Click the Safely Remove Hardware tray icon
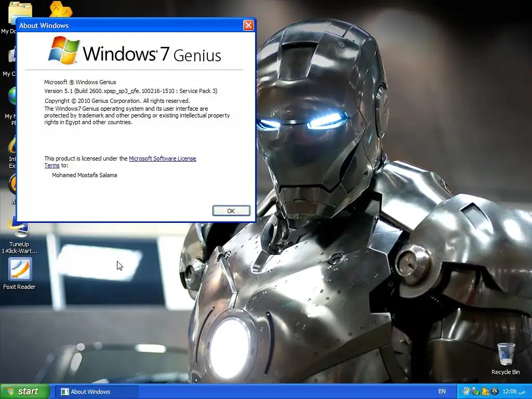The image size is (532, 399). click(475, 392)
